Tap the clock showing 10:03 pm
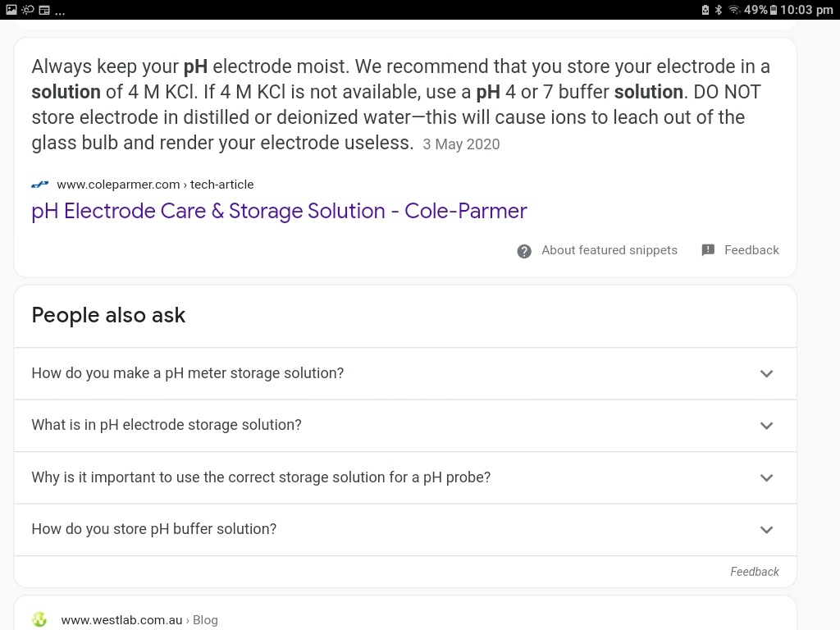Image resolution: width=840 pixels, height=630 pixels. pyautogui.click(x=806, y=10)
